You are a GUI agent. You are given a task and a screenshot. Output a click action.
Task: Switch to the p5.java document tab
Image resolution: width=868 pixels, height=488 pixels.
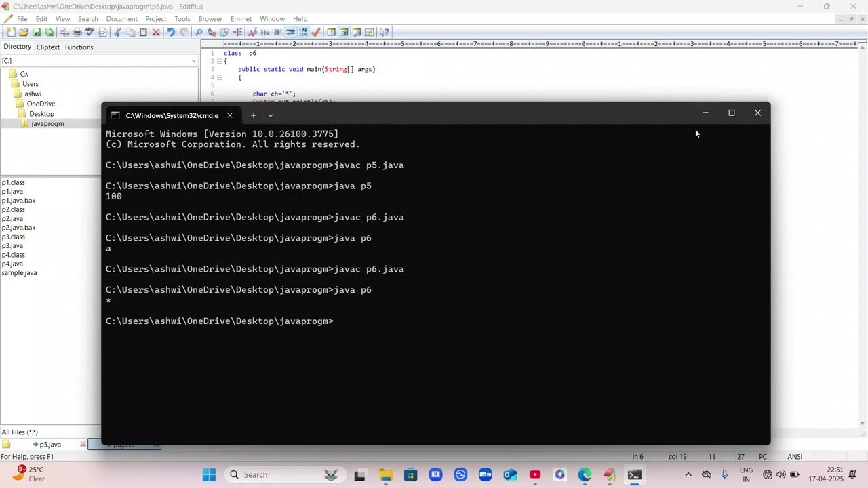(x=50, y=445)
